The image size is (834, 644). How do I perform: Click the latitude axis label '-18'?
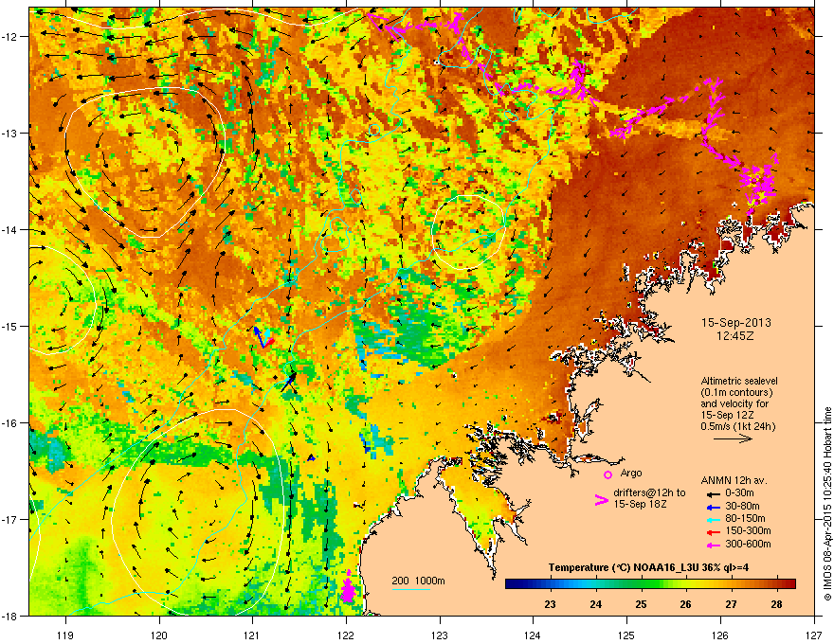[x=10, y=616]
